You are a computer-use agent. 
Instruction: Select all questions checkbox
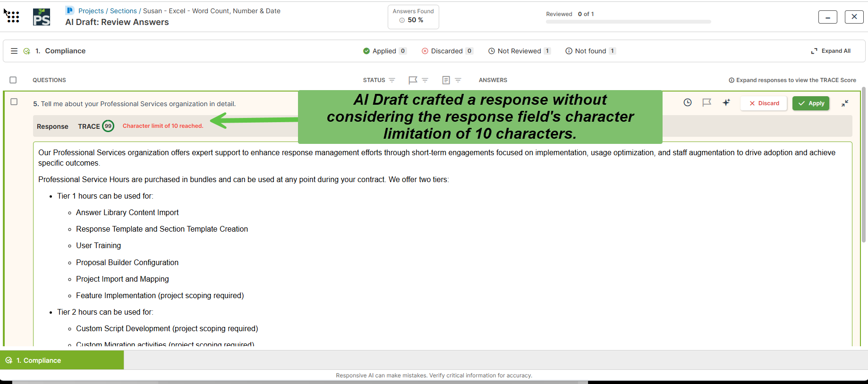coord(13,80)
